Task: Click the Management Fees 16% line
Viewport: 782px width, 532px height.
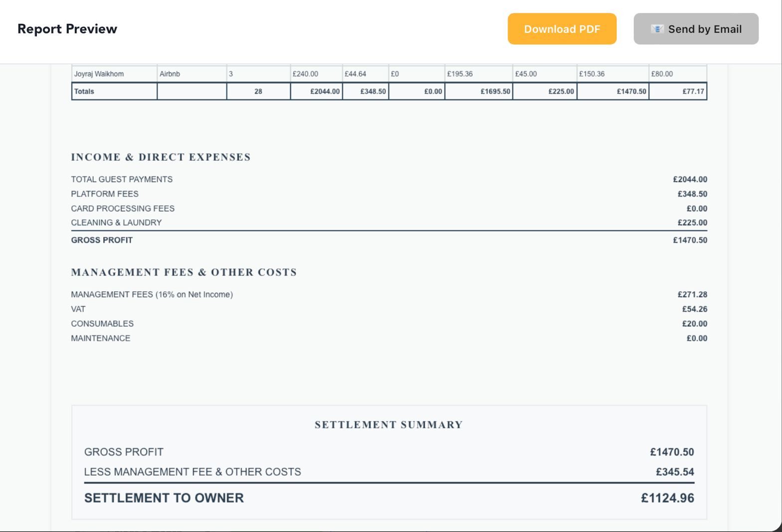Action: (152, 294)
